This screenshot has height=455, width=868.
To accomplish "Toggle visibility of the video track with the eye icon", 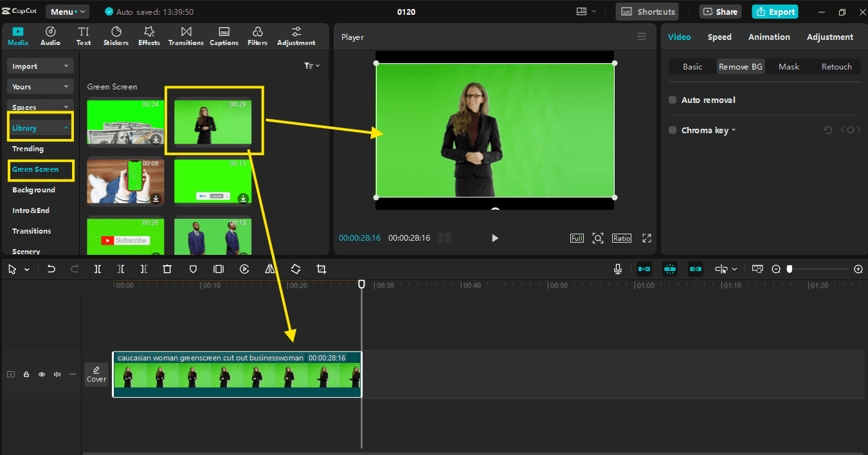I will pyautogui.click(x=41, y=374).
